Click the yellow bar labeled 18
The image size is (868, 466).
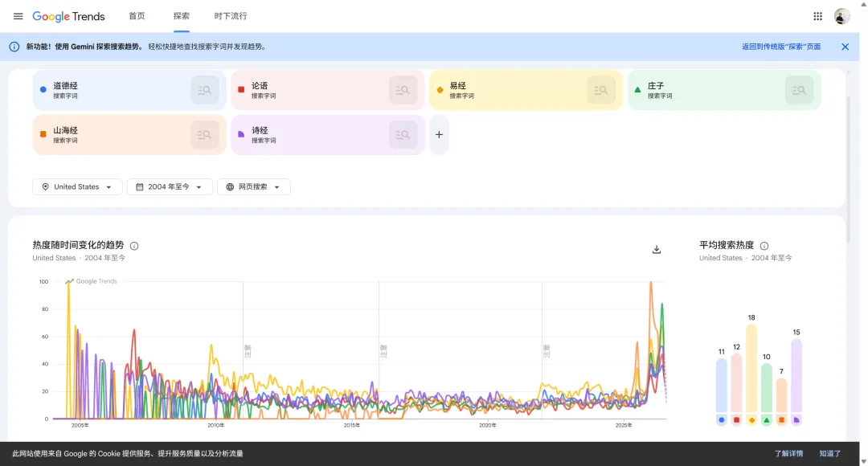751,368
